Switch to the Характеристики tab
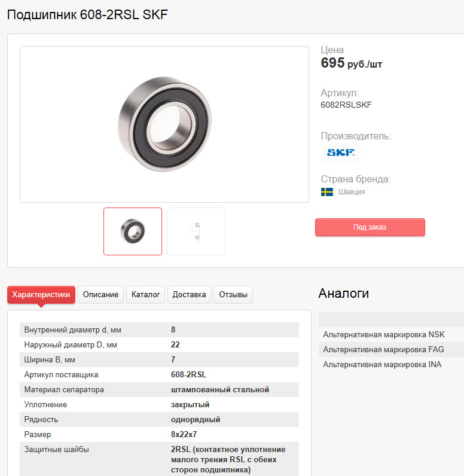Viewport: 464px width, 476px height. point(41,294)
